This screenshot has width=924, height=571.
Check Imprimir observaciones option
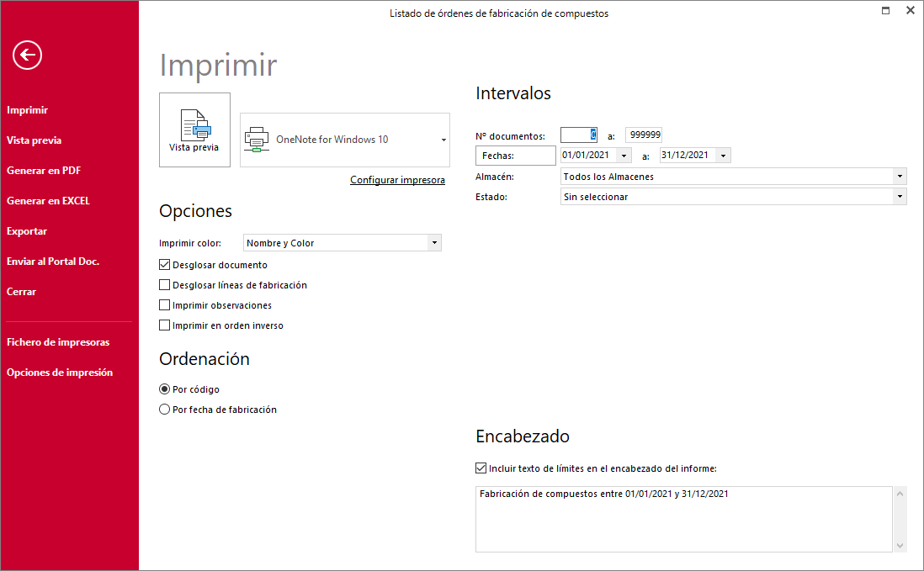click(164, 305)
